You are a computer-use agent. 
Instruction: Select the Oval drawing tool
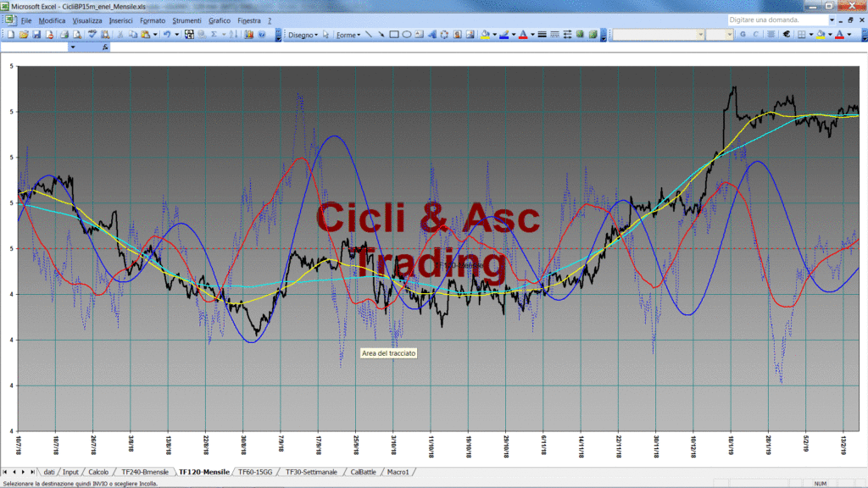click(x=407, y=34)
